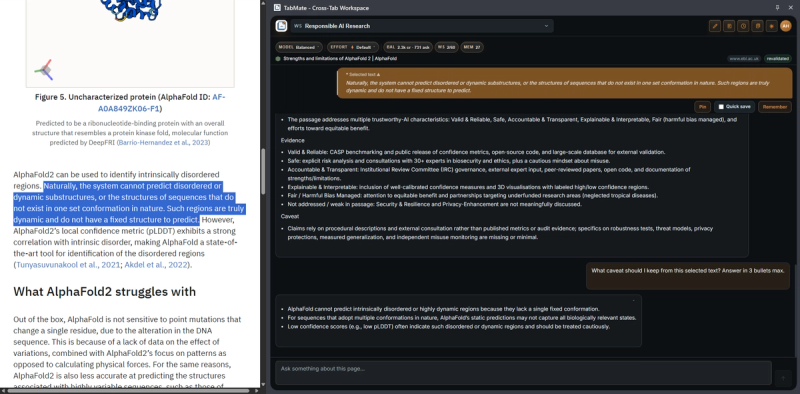Close the TabMate side panel
Screen dimensions: 800x394
(791, 8)
